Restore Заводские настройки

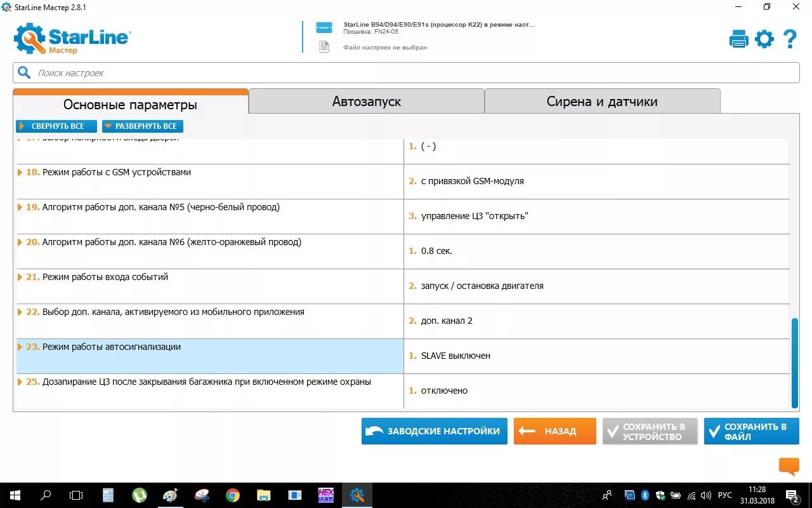(435, 431)
